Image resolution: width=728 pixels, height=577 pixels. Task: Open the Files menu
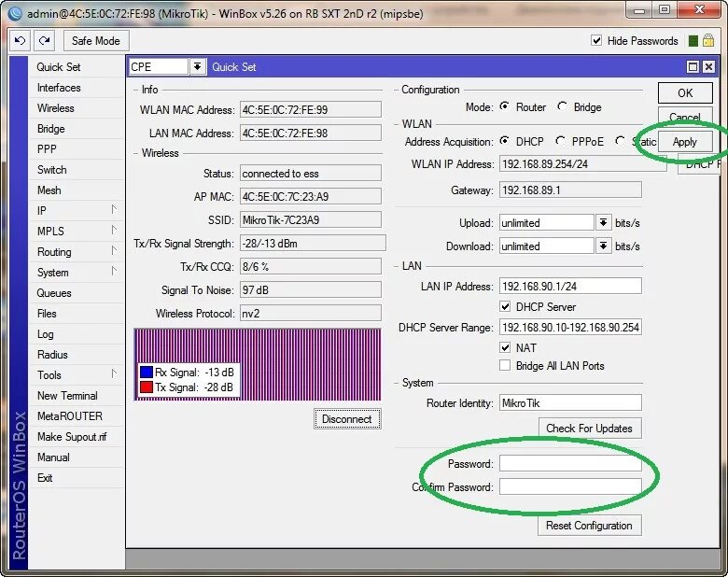77,314
